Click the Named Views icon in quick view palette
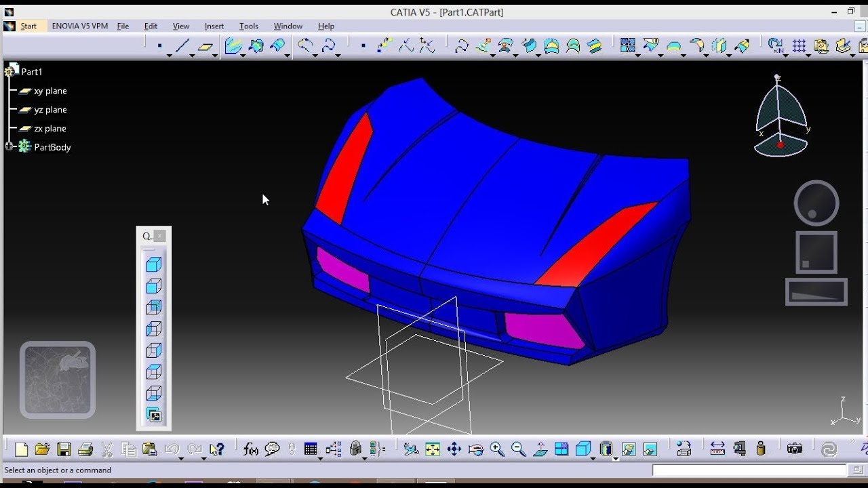868x488 pixels. [x=154, y=415]
